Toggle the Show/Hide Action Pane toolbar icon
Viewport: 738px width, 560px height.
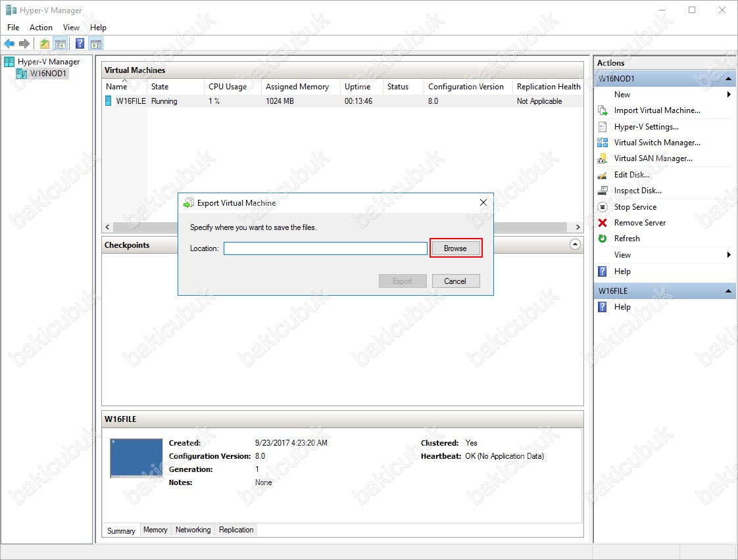[x=96, y=44]
